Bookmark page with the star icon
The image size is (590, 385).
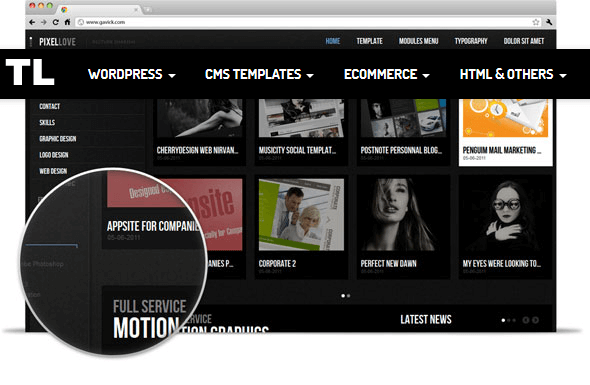coord(536,22)
